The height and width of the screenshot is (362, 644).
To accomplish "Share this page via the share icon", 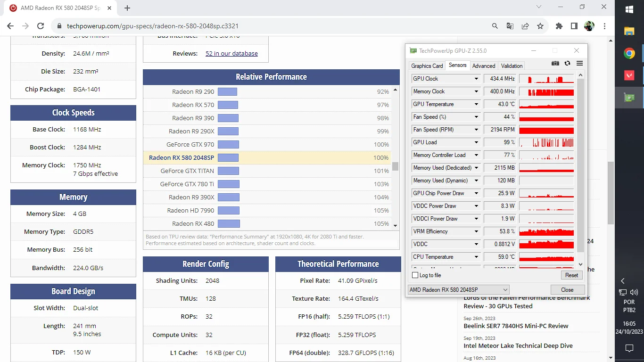I will pos(525,26).
